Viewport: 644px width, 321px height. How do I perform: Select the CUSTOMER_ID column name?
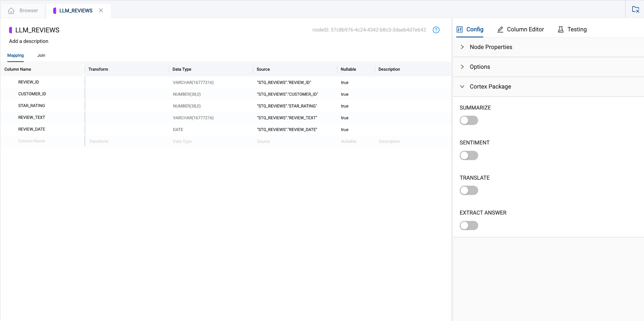click(x=32, y=94)
